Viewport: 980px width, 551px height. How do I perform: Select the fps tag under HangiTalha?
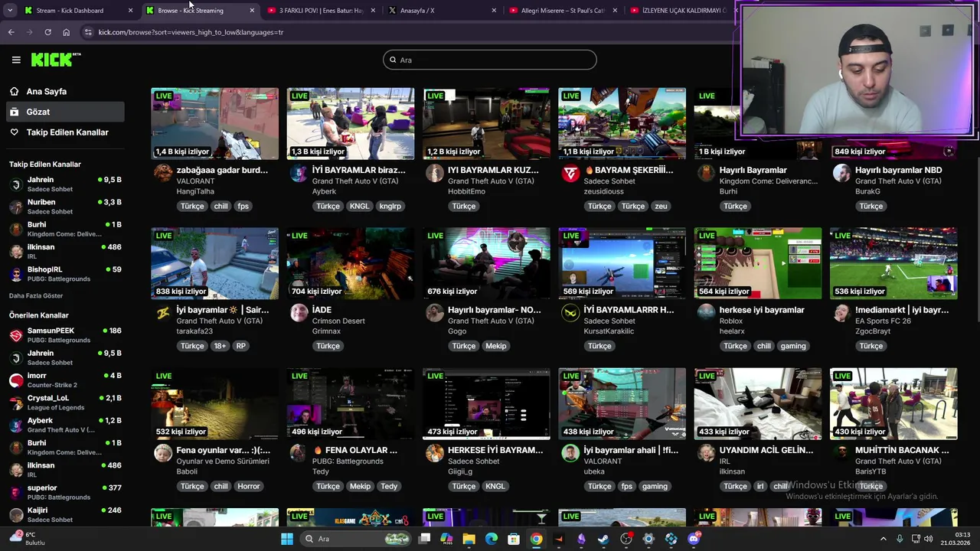[243, 206]
